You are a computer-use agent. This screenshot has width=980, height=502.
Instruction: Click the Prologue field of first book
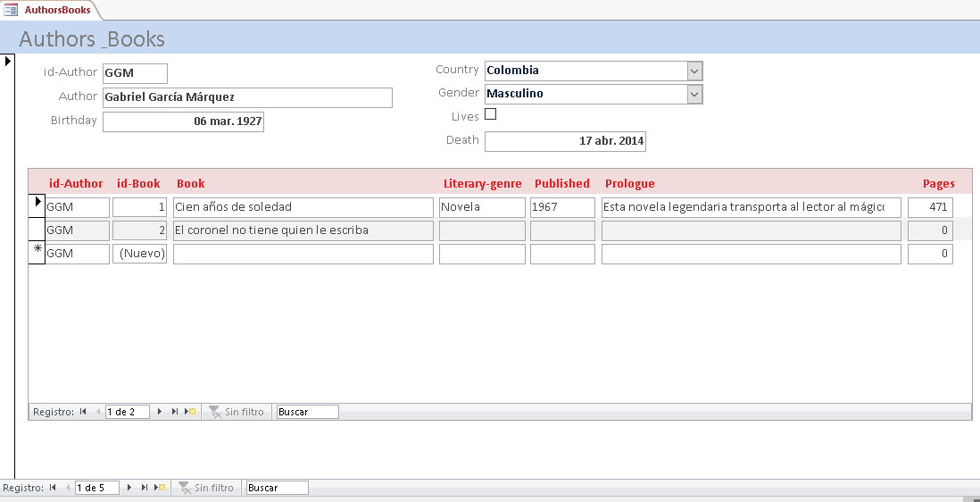751,207
